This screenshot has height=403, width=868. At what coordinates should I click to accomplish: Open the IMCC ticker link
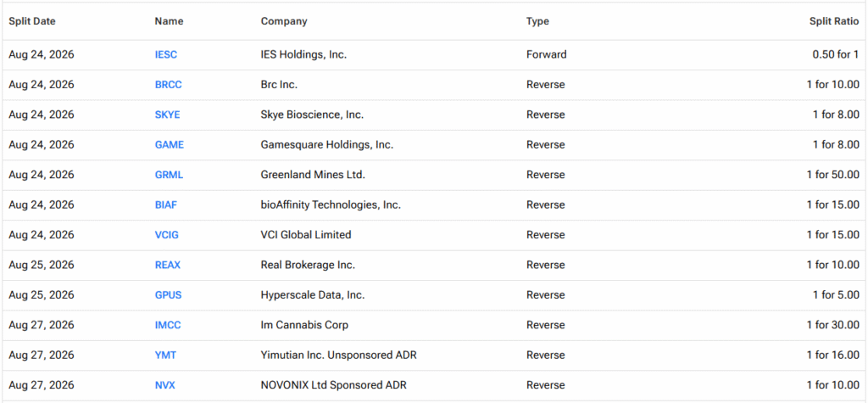pos(168,325)
